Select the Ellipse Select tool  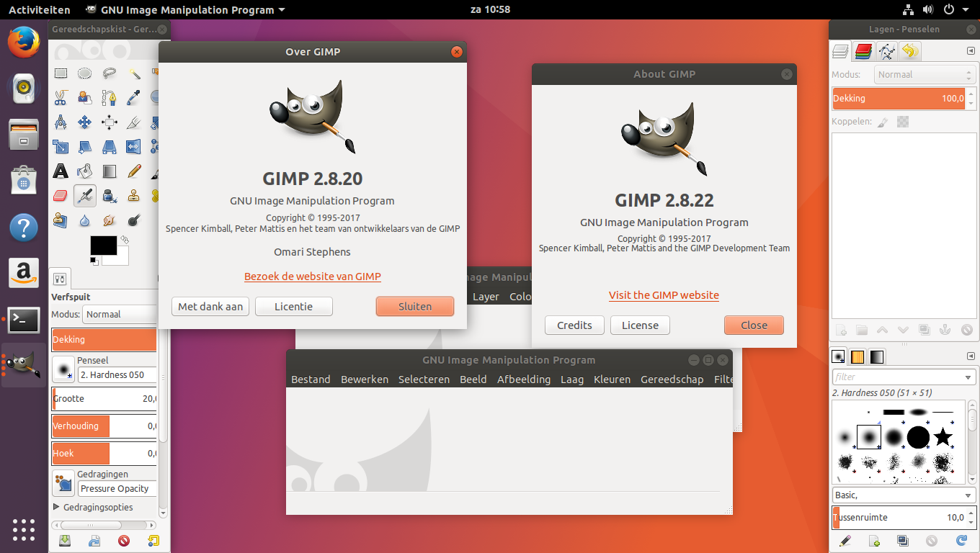pyautogui.click(x=85, y=73)
